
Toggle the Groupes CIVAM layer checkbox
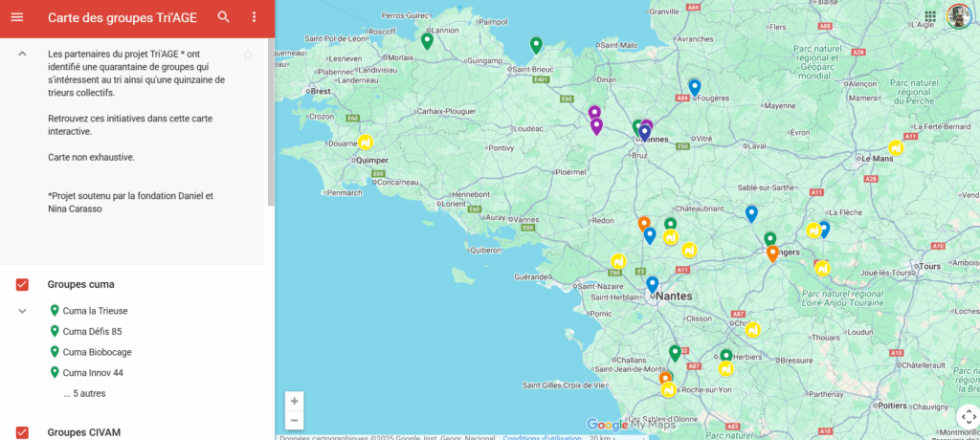pyautogui.click(x=23, y=432)
